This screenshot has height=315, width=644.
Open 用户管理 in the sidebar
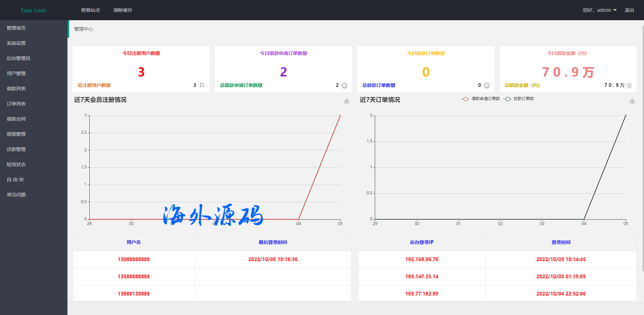pyautogui.click(x=16, y=73)
